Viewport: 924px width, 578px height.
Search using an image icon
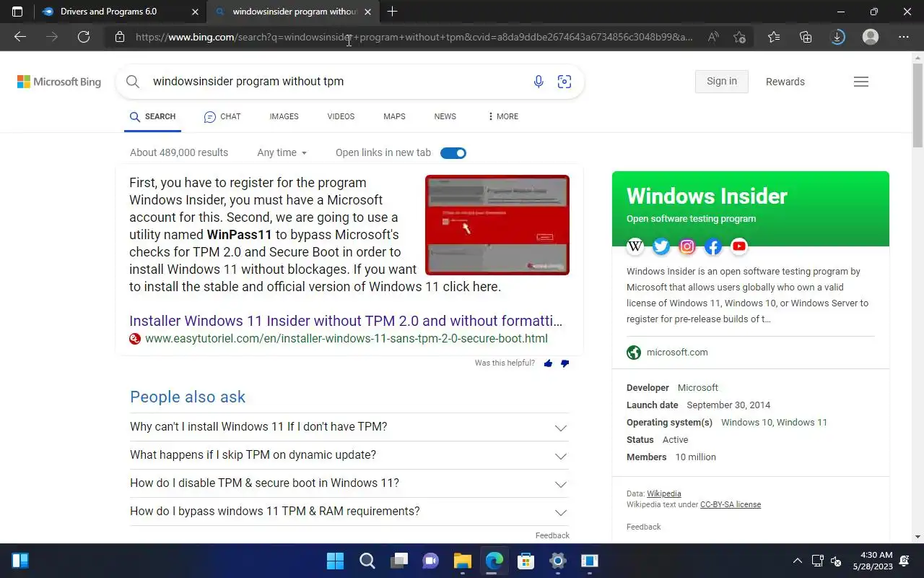click(565, 82)
